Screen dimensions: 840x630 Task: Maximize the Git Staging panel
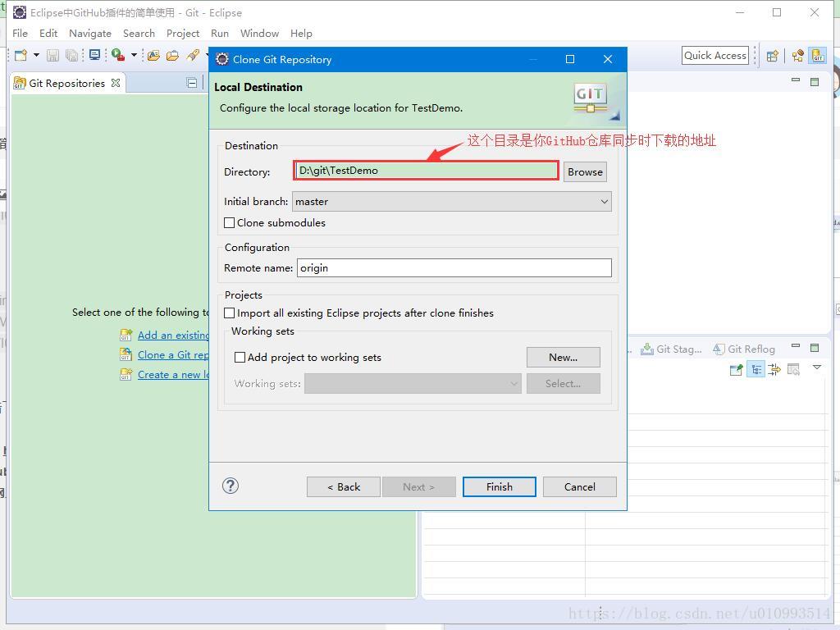coord(815,348)
